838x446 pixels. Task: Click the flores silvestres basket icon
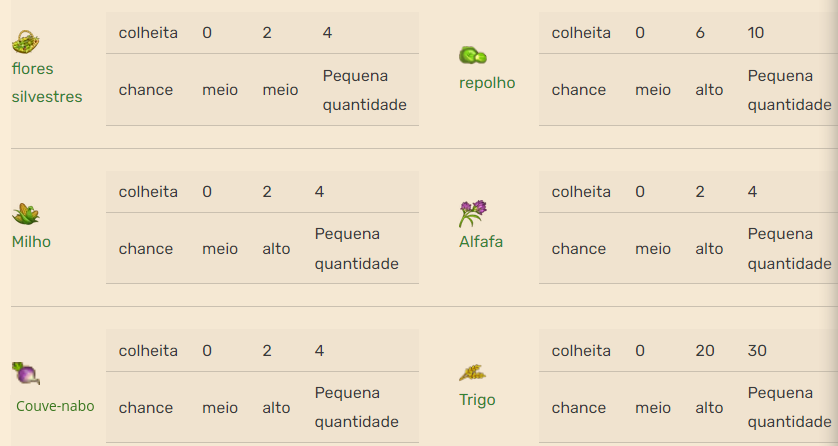26,42
